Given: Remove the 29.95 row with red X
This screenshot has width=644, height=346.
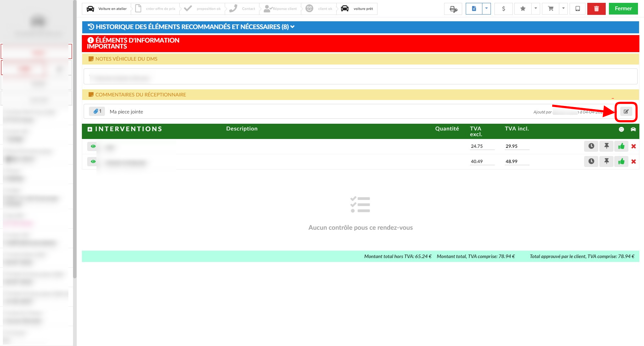Looking at the screenshot, I should [x=634, y=146].
